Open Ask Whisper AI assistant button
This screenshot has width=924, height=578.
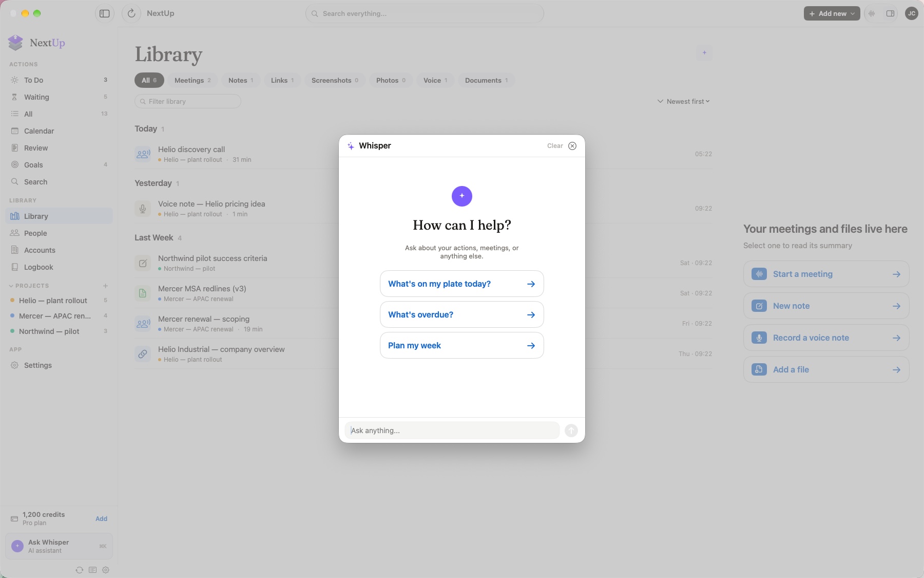coord(59,546)
